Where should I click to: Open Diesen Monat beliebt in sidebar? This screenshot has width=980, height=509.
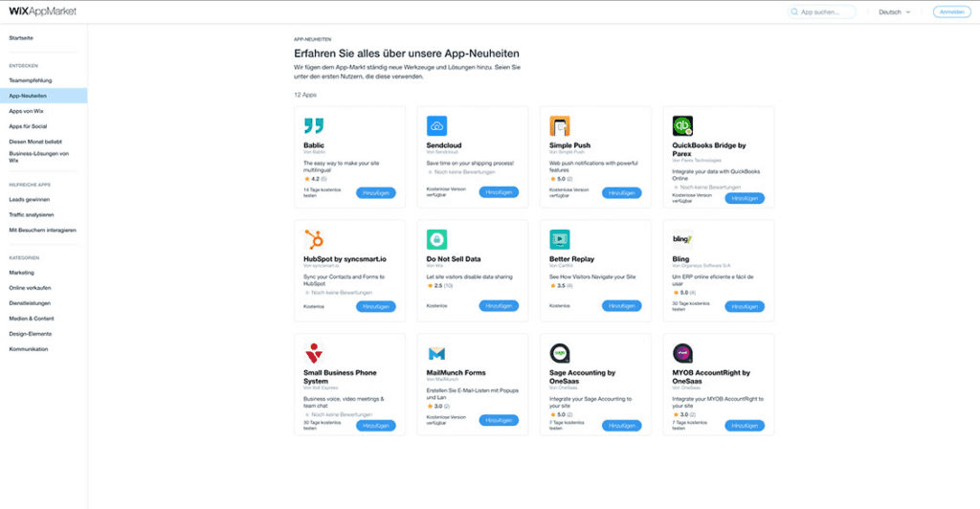click(35, 142)
